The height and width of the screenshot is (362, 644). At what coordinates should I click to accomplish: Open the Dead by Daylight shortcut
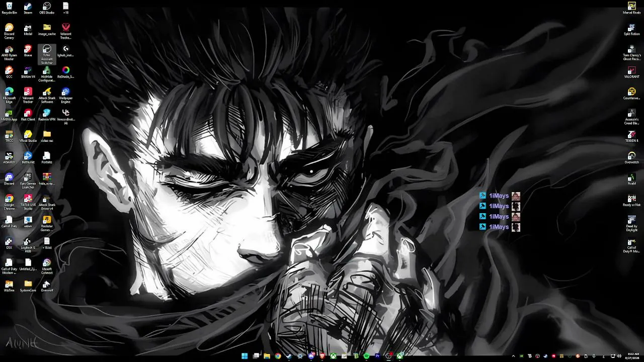(x=631, y=224)
